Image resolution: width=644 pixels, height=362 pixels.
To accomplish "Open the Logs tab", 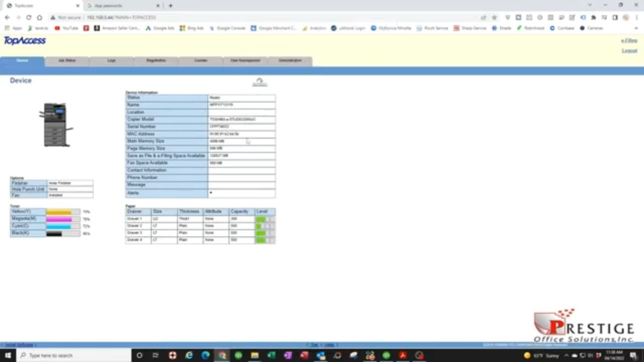I will (x=111, y=61).
